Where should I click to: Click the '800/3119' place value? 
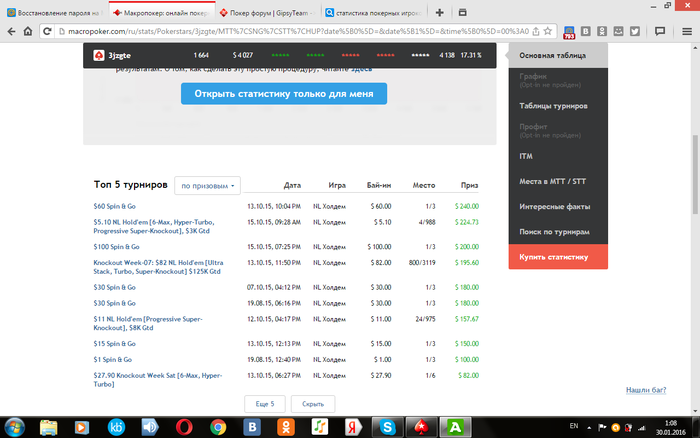point(422,263)
